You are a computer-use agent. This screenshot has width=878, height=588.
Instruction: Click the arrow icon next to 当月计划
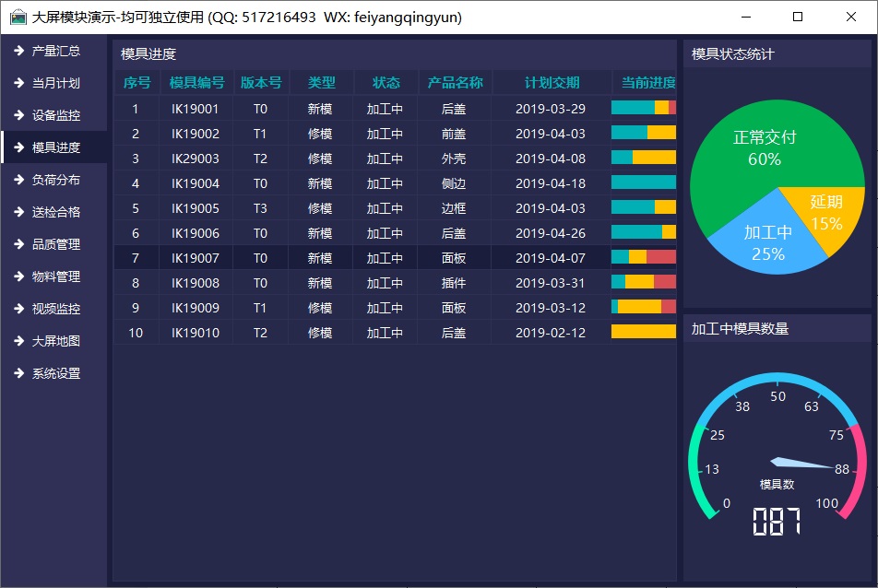click(x=18, y=83)
